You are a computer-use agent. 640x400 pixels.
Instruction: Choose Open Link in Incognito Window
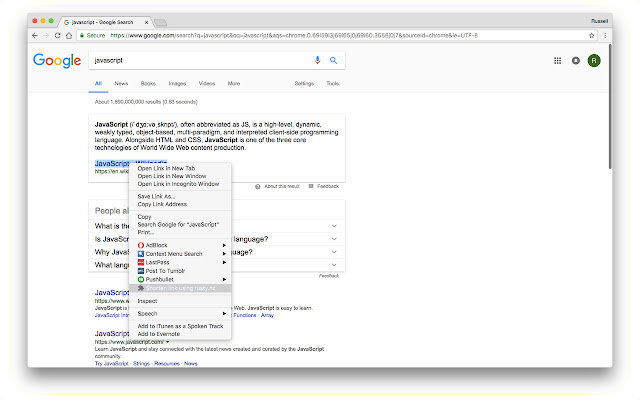tap(180, 184)
